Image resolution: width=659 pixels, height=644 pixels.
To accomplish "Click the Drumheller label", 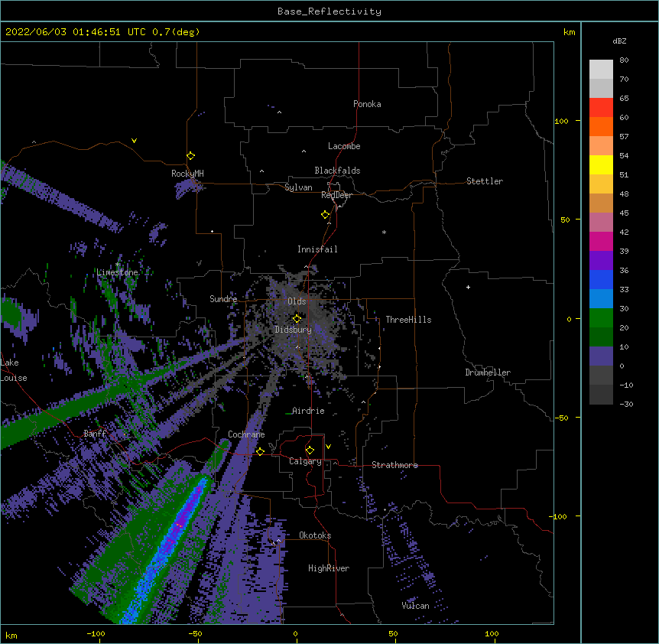I will click(488, 372).
